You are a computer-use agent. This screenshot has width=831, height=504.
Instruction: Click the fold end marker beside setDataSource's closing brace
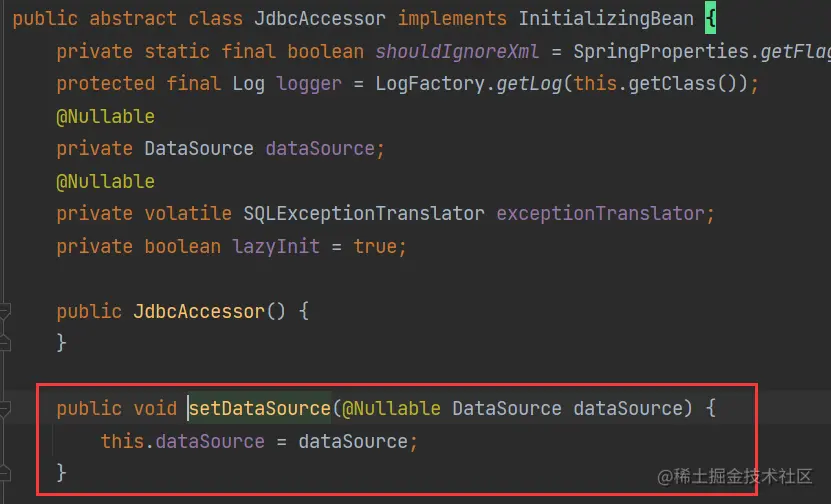tap(5, 473)
